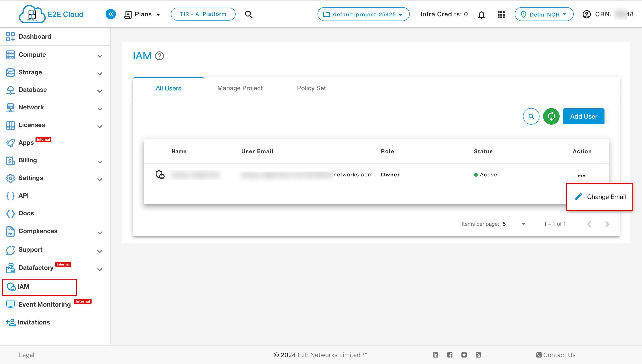Click the Compute sidebar icon
Image resolution: width=642 pixels, height=364 pixels.
point(10,55)
